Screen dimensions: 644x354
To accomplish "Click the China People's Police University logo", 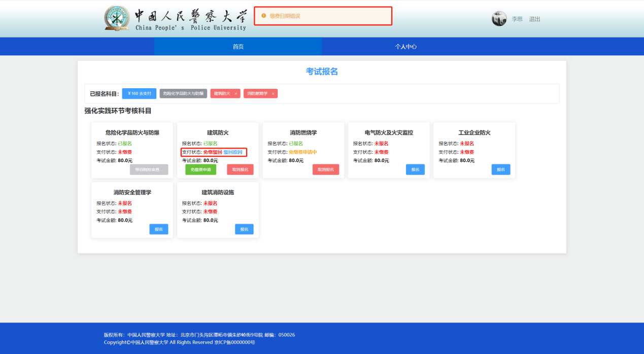I will click(175, 19).
